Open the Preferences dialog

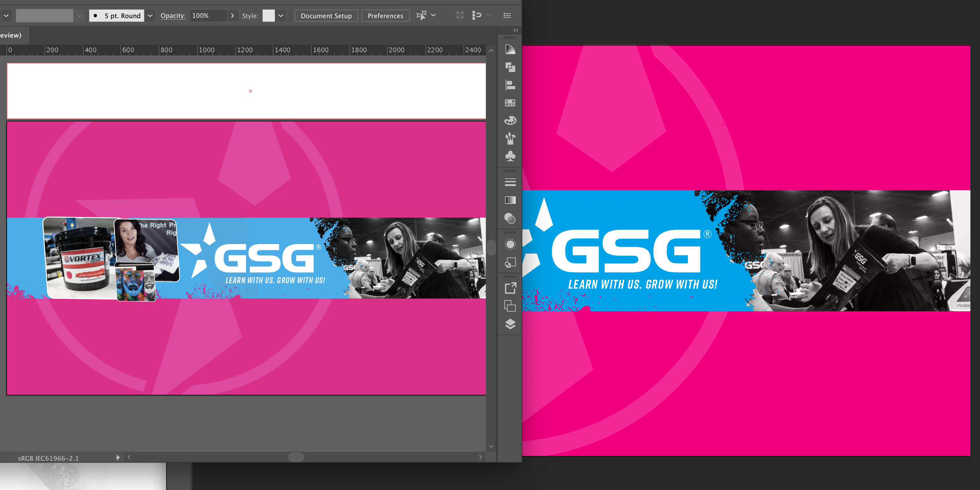(x=385, y=16)
